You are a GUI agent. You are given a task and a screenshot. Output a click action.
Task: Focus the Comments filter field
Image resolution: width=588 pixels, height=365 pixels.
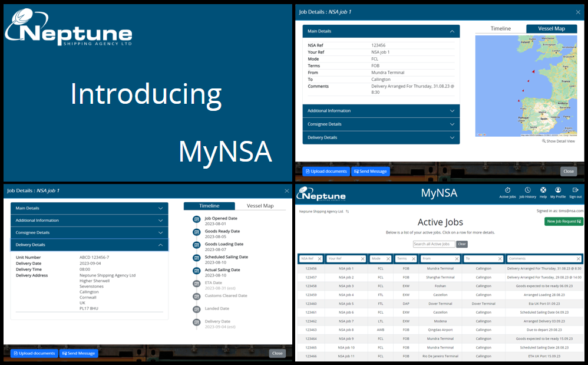[544, 259]
